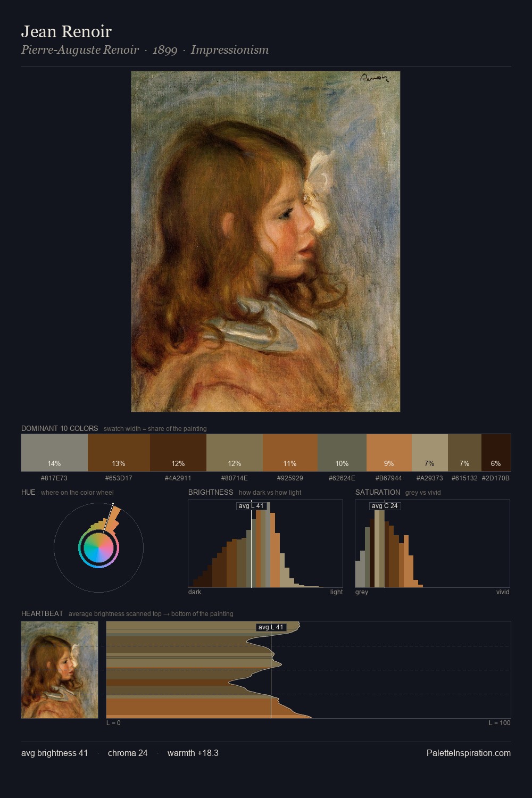The height and width of the screenshot is (798, 532).
Task: Click the 'vivid' saturation axis label
Action: [x=503, y=592]
